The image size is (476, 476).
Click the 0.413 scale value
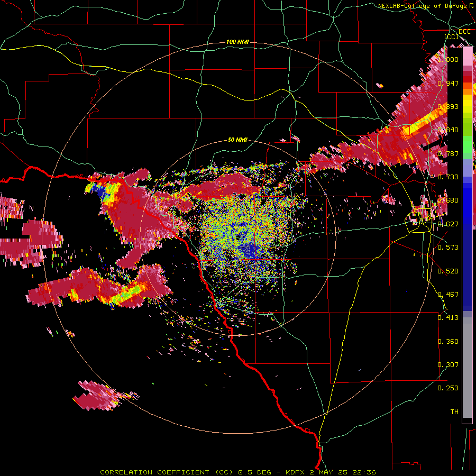pyautogui.click(x=448, y=318)
